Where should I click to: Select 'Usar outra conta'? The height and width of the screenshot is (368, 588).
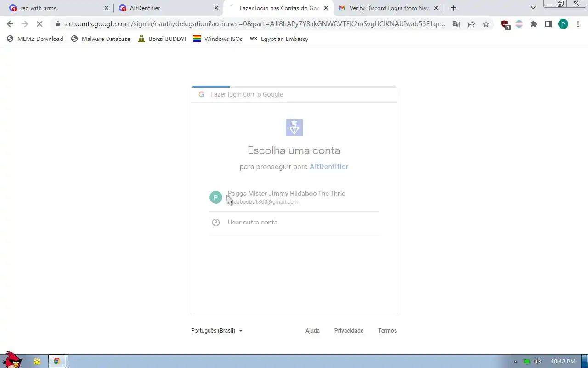[294, 223]
